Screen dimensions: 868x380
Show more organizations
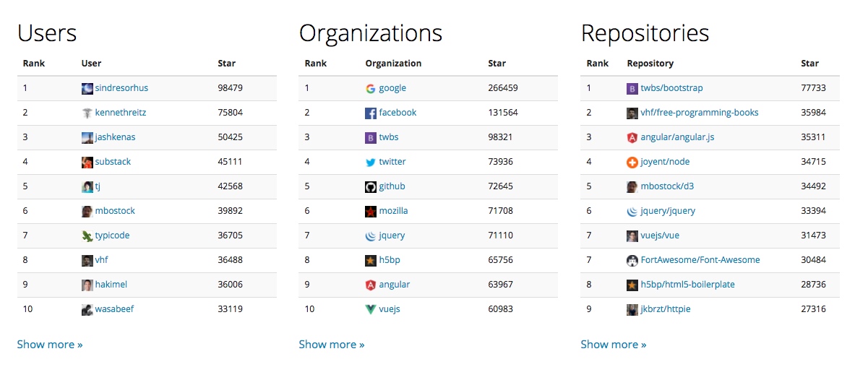point(332,345)
